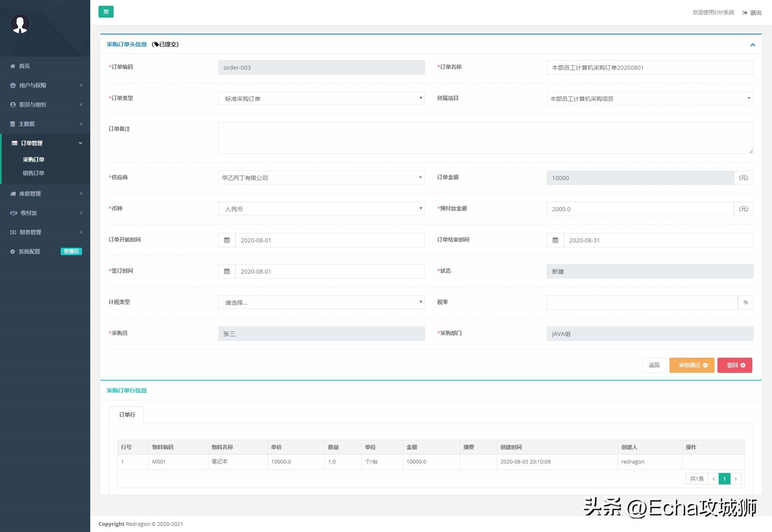Click the 库房管理 truck icon
772x532 pixels.
point(13,194)
